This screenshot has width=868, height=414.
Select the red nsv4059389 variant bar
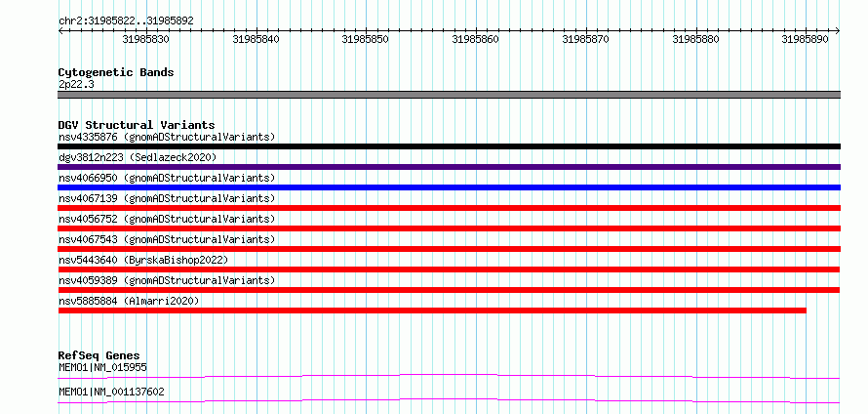[x=449, y=290]
